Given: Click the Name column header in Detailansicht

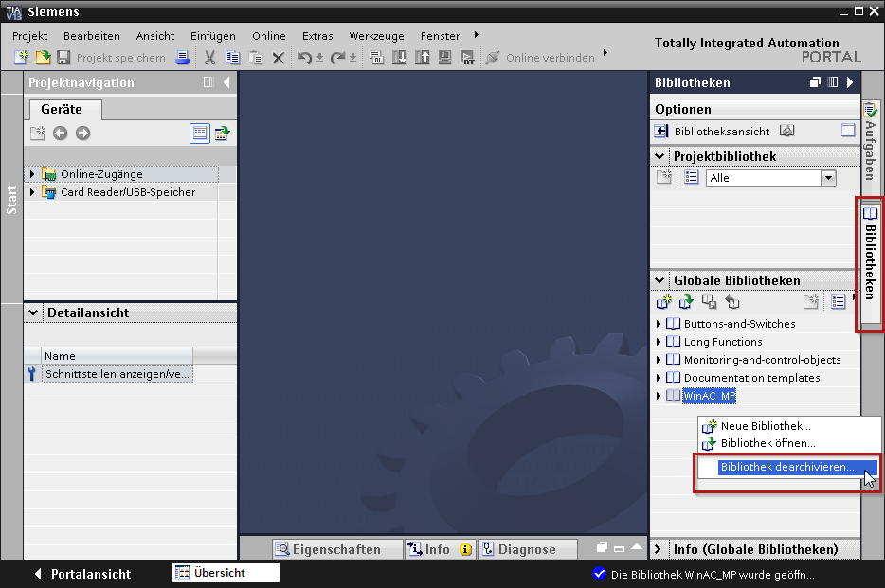Looking at the screenshot, I should [x=117, y=356].
